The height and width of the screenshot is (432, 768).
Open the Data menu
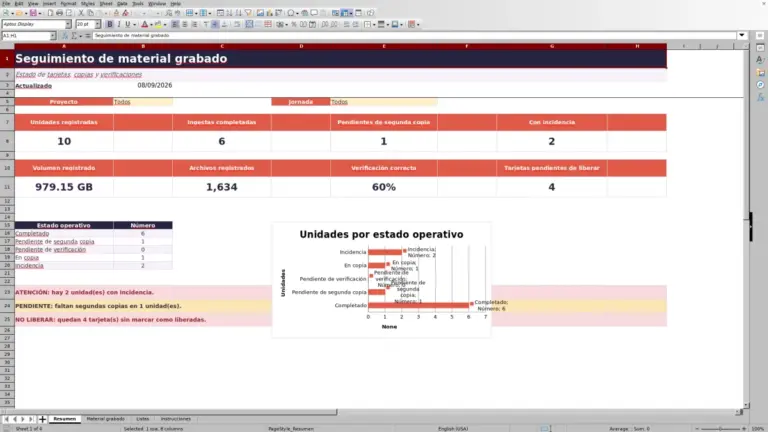(x=122, y=3)
